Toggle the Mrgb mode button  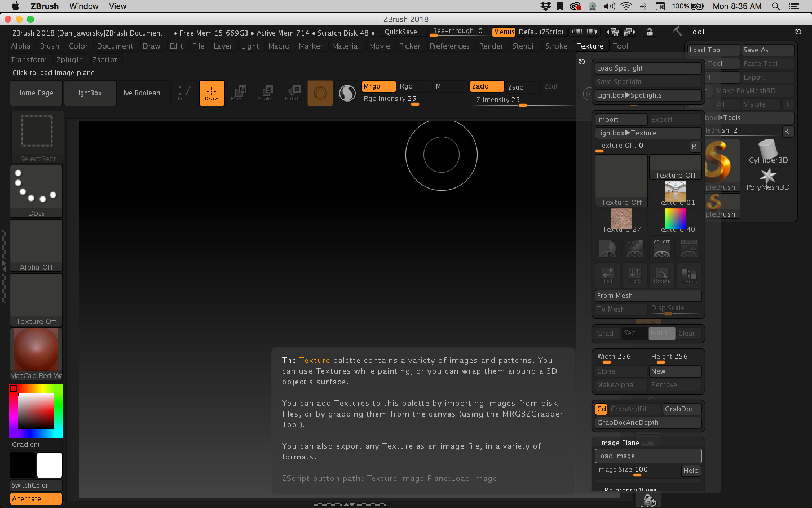[378, 86]
